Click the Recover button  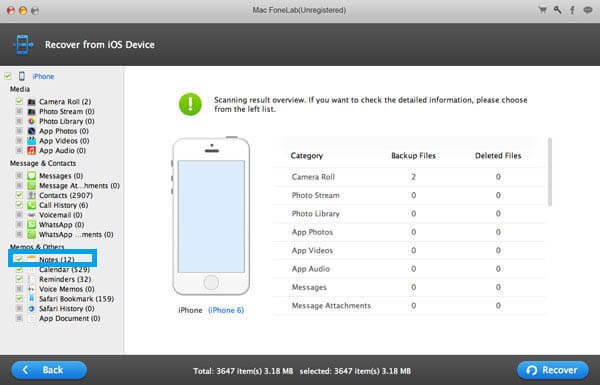pyautogui.click(x=553, y=370)
